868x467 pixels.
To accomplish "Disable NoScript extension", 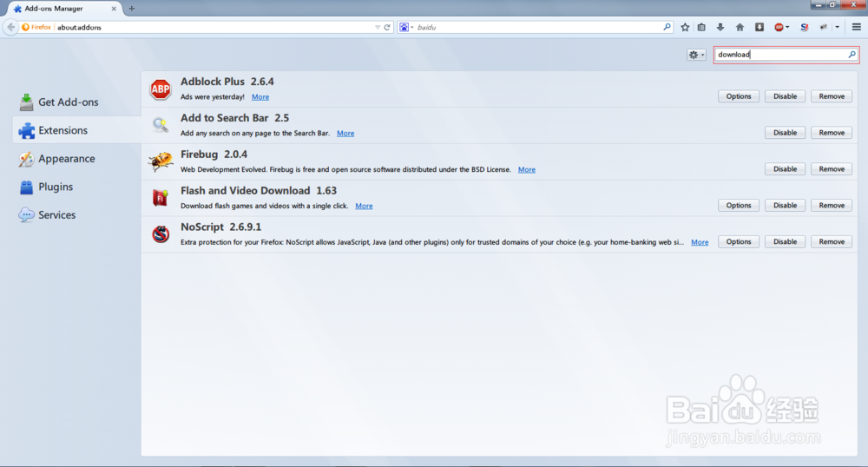I will tap(785, 242).
